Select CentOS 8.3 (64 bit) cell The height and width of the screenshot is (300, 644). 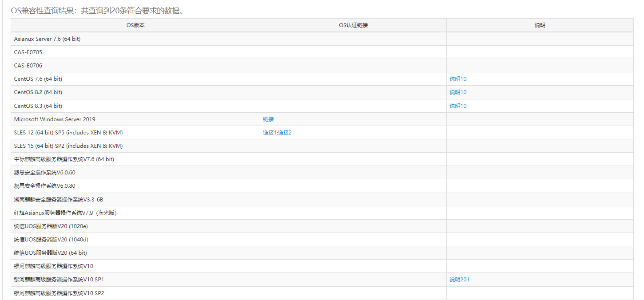click(x=135, y=106)
